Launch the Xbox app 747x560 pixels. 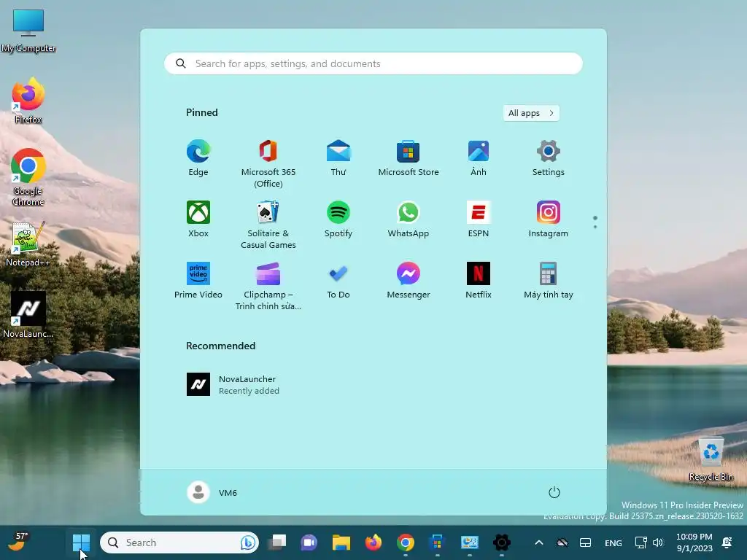(198, 219)
